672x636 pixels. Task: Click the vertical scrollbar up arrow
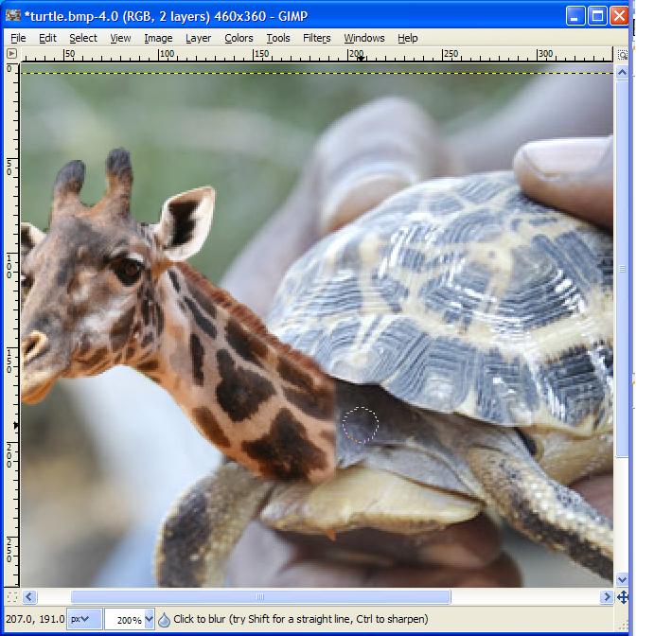(x=622, y=71)
